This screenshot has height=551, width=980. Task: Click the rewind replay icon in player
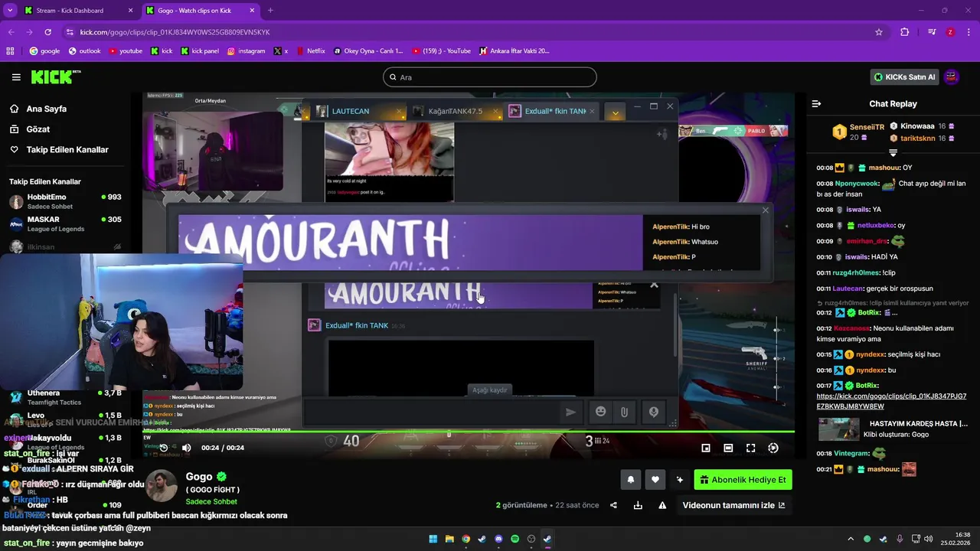(x=163, y=448)
